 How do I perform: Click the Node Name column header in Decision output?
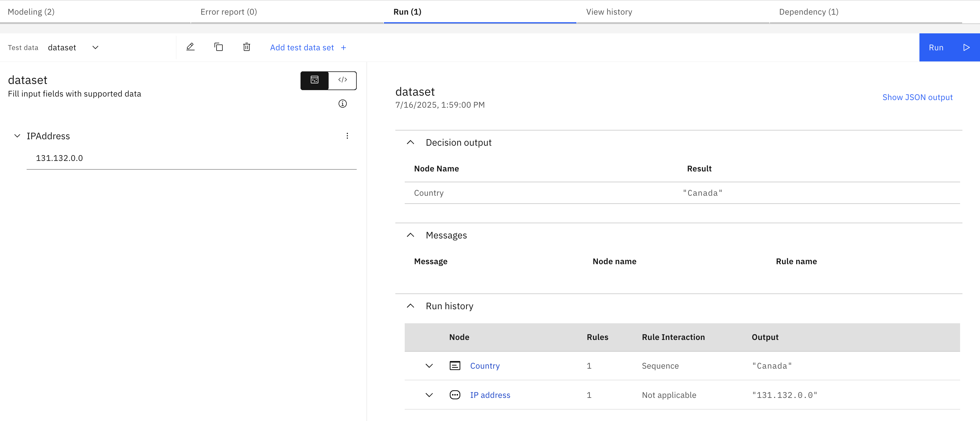[x=436, y=169]
